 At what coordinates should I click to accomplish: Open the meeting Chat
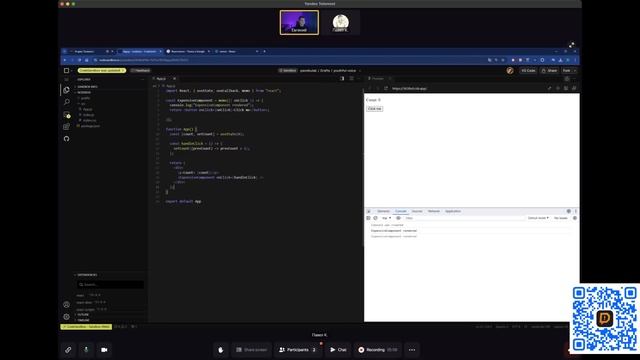point(338,350)
